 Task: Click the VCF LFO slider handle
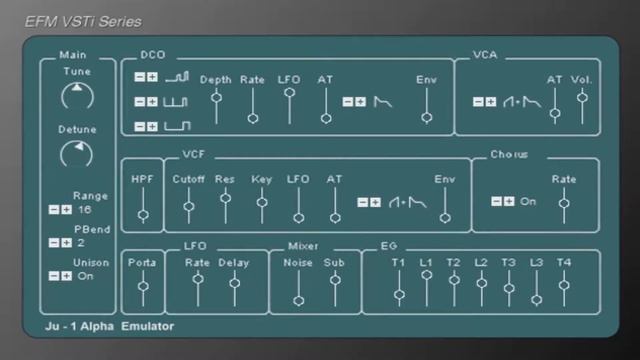[299, 218]
